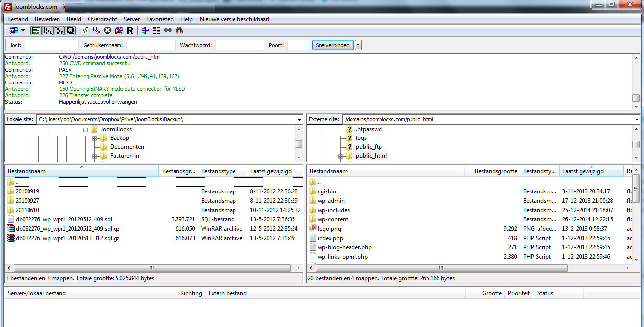Reconnect to the last server
This screenshot has height=327, width=644.
pos(130,30)
